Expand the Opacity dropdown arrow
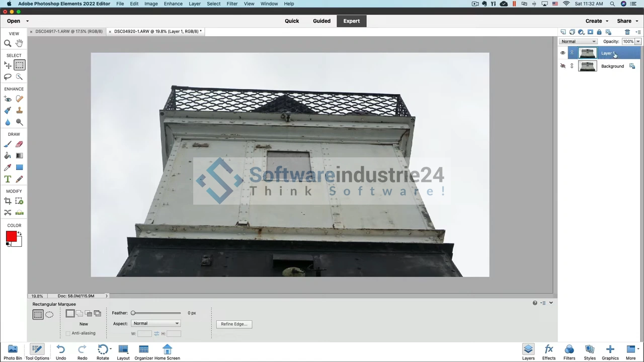 pyautogui.click(x=638, y=42)
